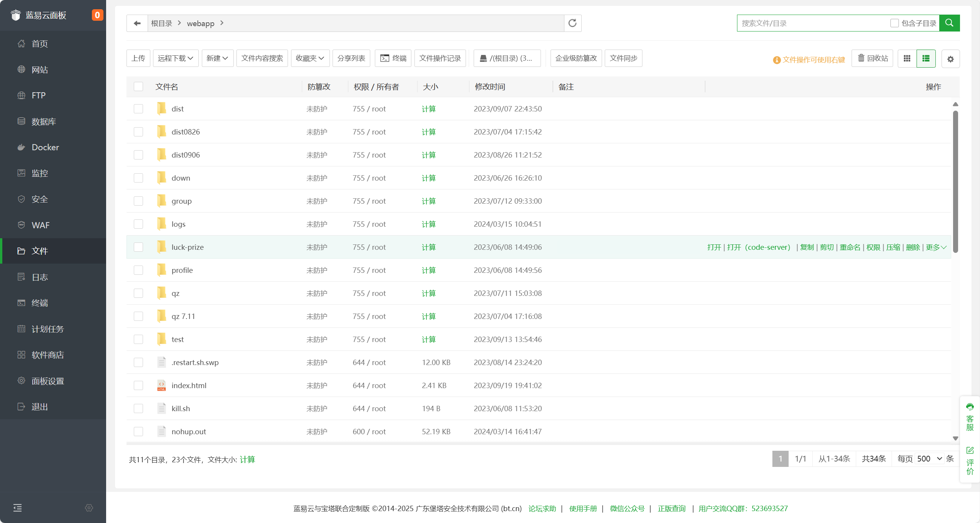Check the box for nohup.out
Screen dimensions: 980x523
click(138, 432)
